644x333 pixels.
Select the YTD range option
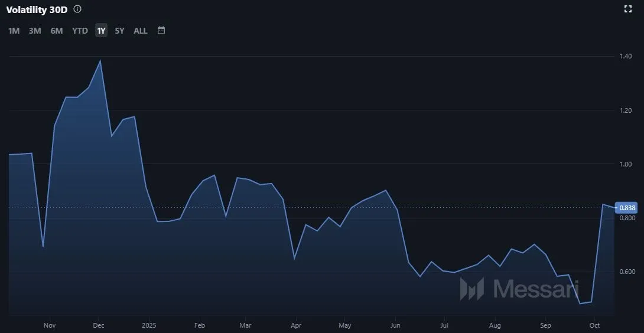pos(80,31)
